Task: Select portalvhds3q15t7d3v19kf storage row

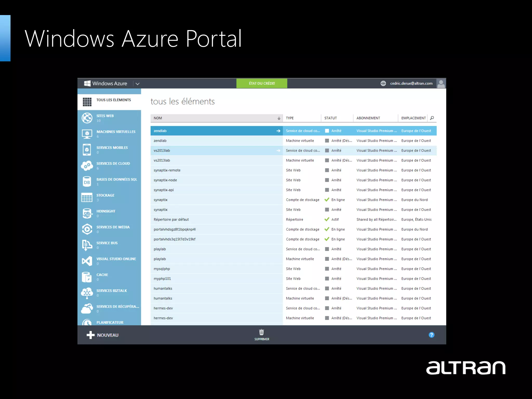Action: [294, 239]
